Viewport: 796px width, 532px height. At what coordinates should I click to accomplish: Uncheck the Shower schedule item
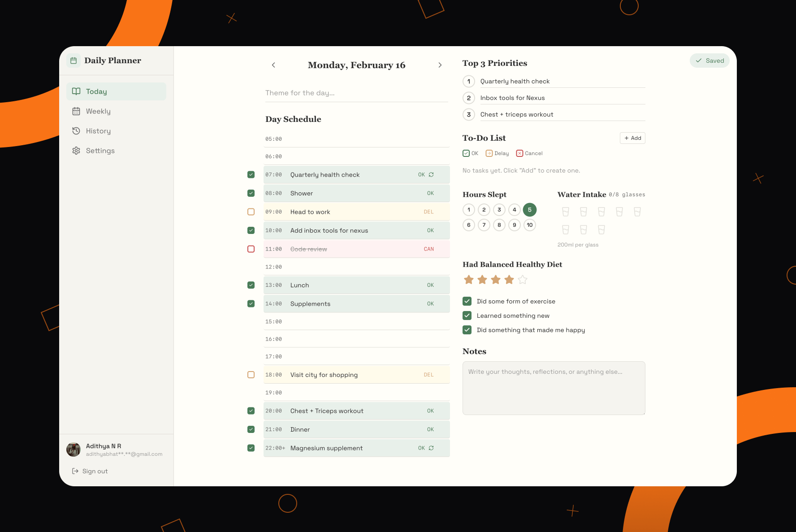point(251,193)
